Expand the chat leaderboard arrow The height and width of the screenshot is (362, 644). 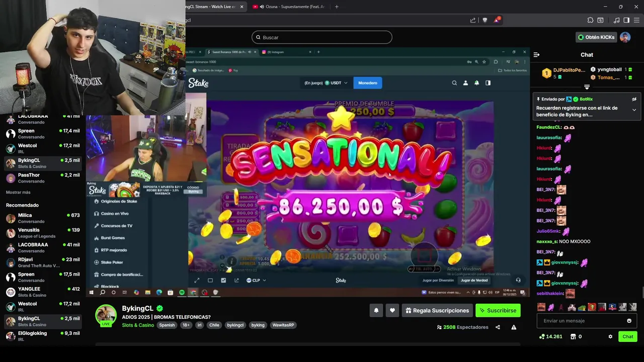coord(587,87)
